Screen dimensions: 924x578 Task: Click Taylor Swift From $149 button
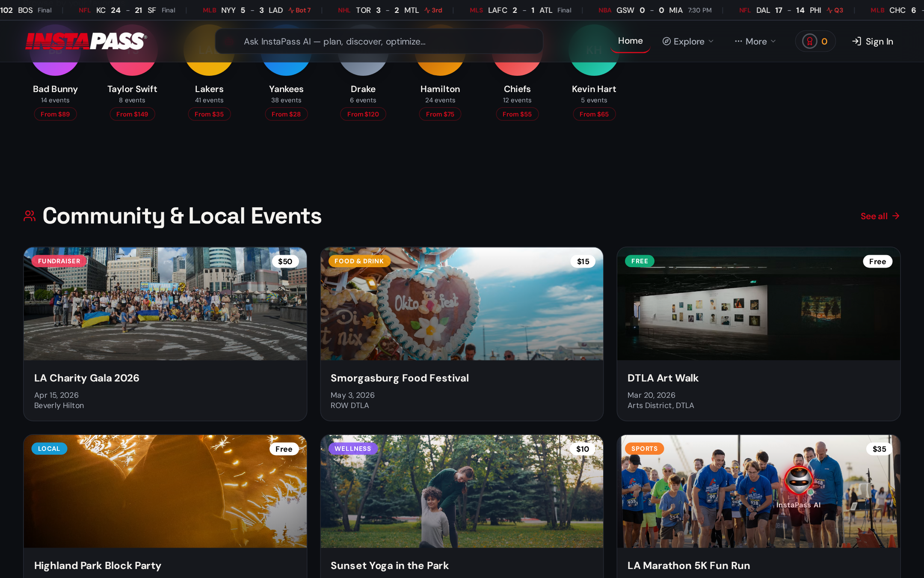[132, 114]
